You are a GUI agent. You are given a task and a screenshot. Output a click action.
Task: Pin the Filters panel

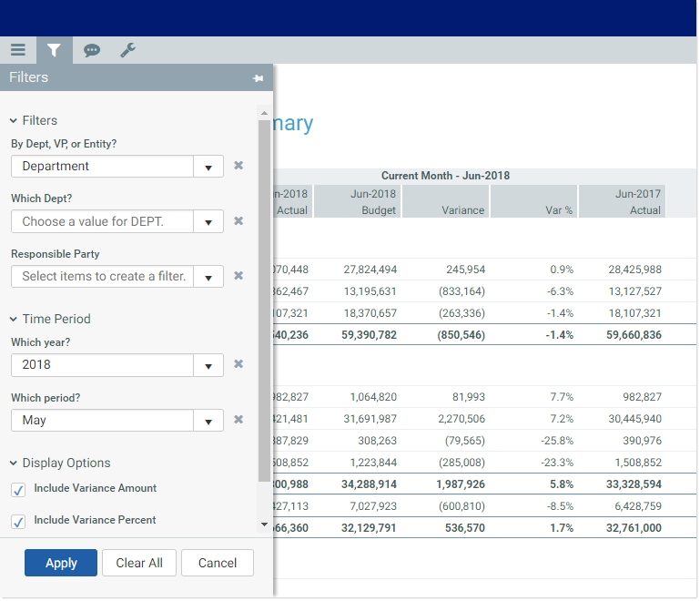tap(258, 78)
